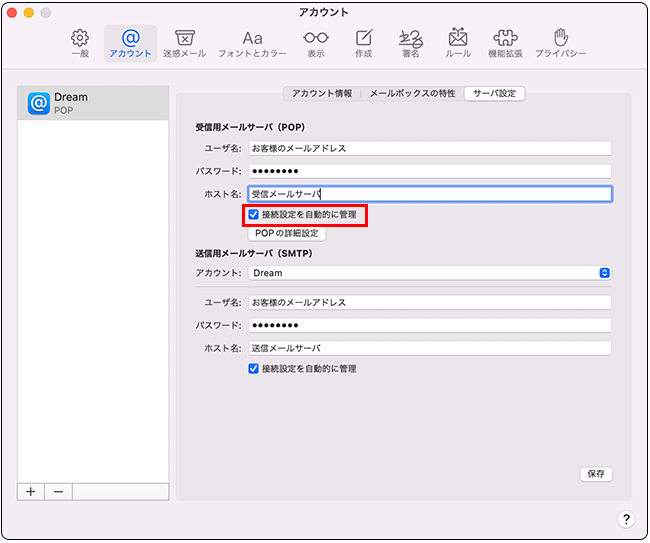This screenshot has height=543, width=650.
Task: Click the プライバシー privacy hand icon
Action: 560,42
